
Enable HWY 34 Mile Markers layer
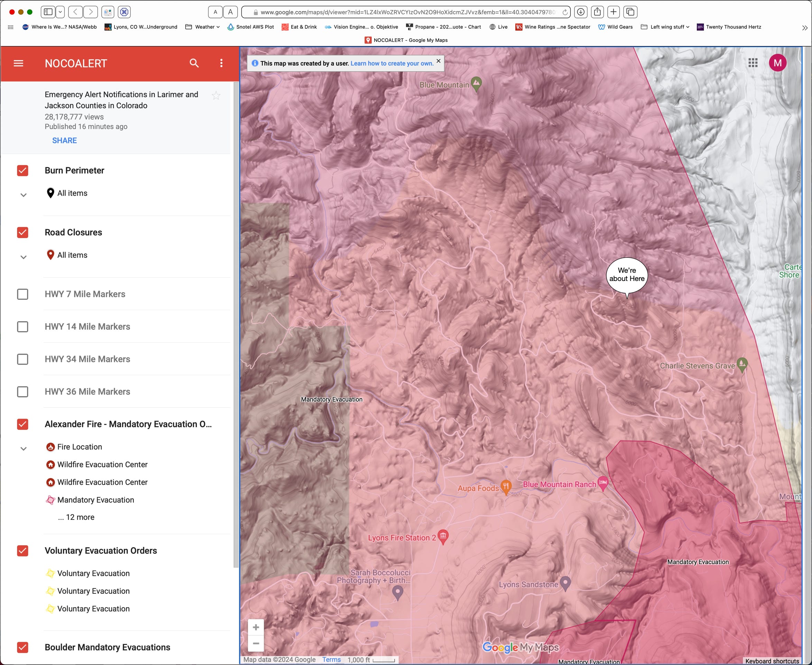(x=22, y=359)
